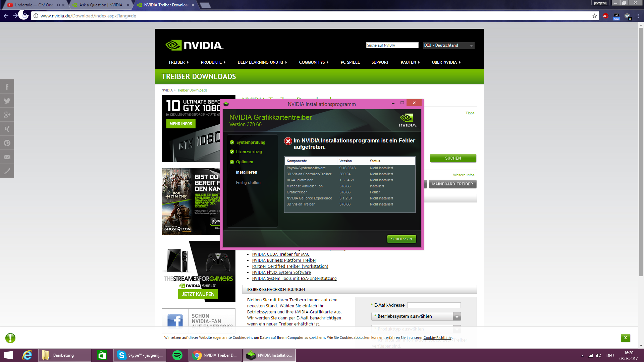
Task: Click the email share sidebar icon
Action: 7,157
